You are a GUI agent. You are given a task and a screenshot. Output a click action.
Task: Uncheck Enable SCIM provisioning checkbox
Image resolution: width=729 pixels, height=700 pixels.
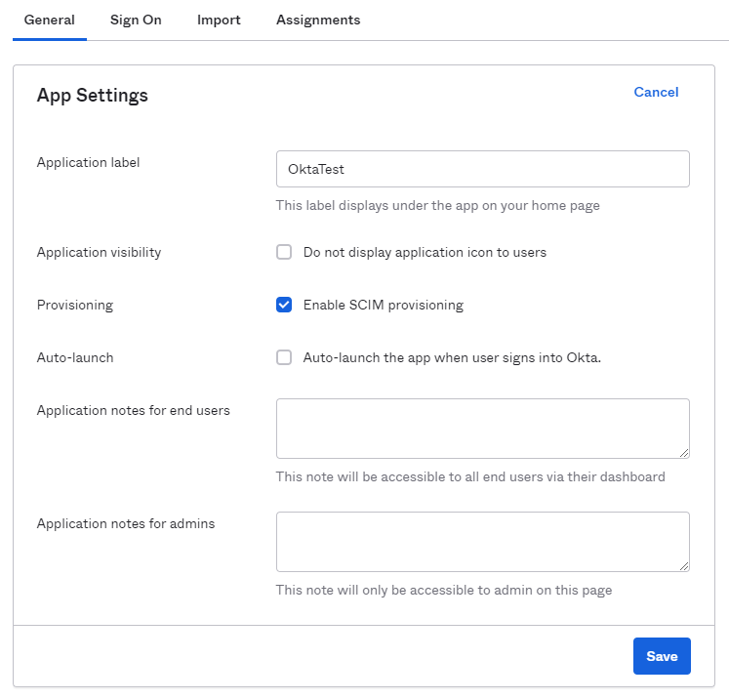pyautogui.click(x=284, y=305)
